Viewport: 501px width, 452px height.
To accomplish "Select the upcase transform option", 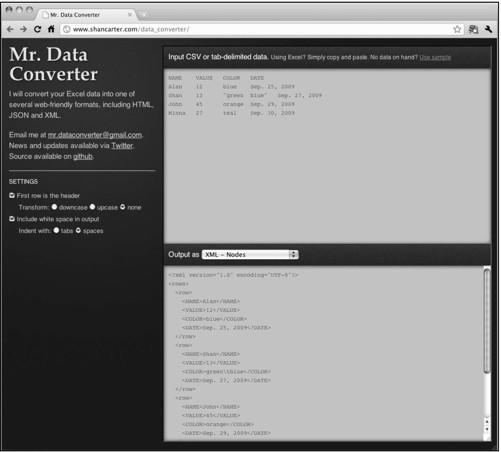I will click(92, 207).
